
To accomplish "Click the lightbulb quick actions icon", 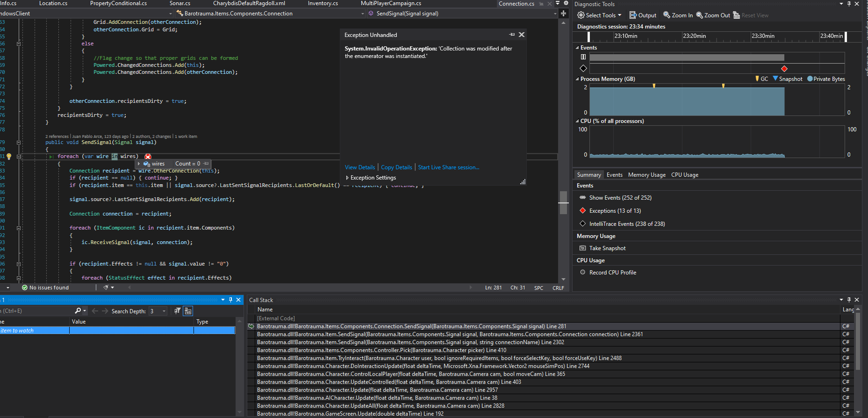I will [x=9, y=157].
